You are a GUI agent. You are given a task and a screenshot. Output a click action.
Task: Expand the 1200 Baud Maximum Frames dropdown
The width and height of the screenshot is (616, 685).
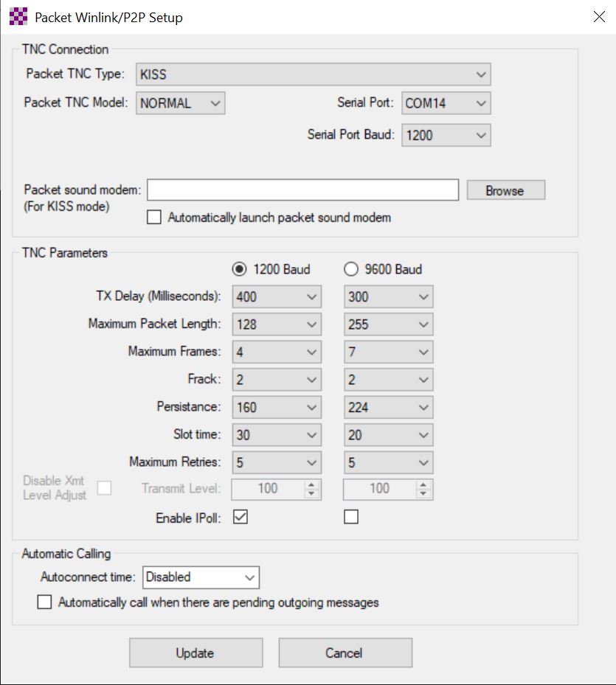tap(277, 352)
